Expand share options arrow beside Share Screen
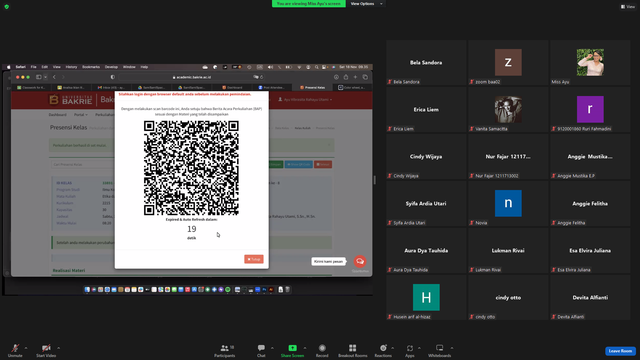The image size is (640, 360). pos(305,348)
